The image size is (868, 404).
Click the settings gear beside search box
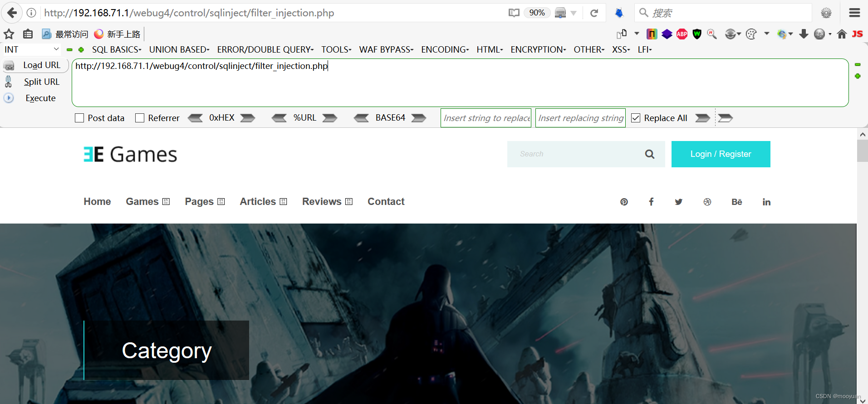(x=826, y=13)
